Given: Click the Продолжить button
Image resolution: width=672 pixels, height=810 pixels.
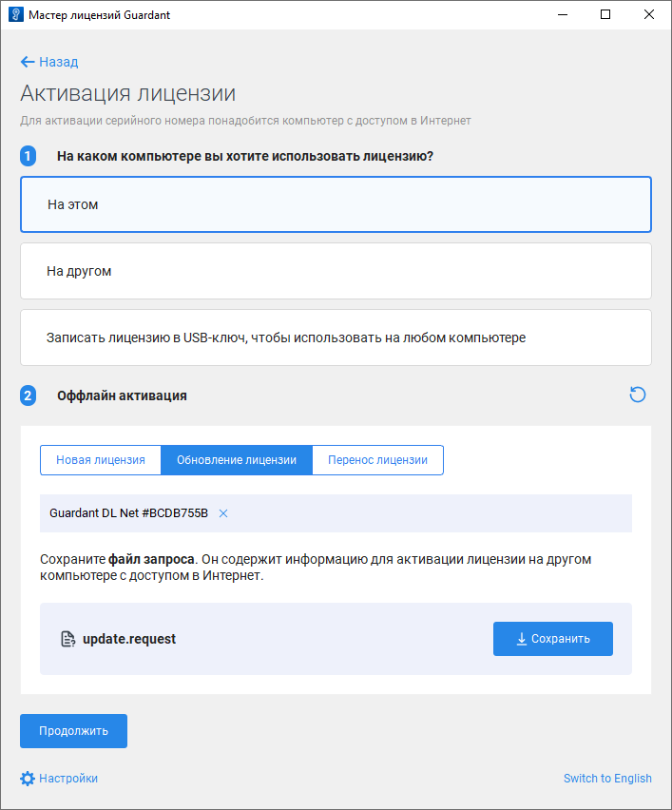Looking at the screenshot, I should click(x=73, y=731).
